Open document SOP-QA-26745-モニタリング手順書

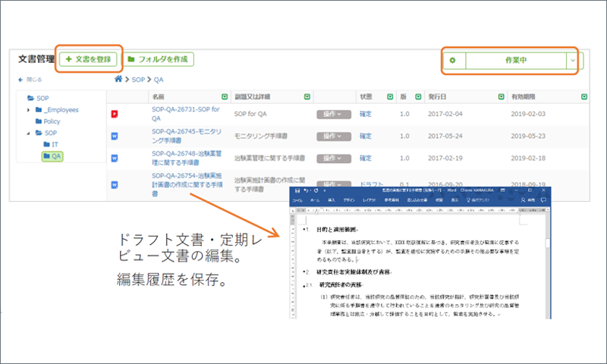(x=187, y=136)
